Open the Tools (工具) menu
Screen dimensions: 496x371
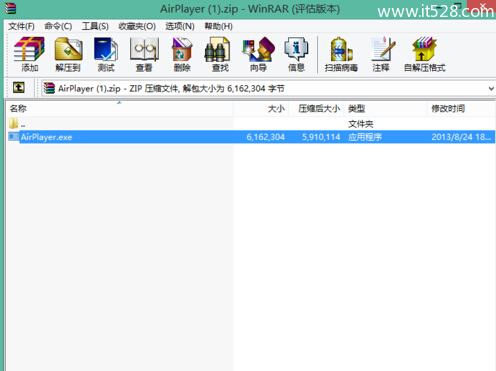95,26
